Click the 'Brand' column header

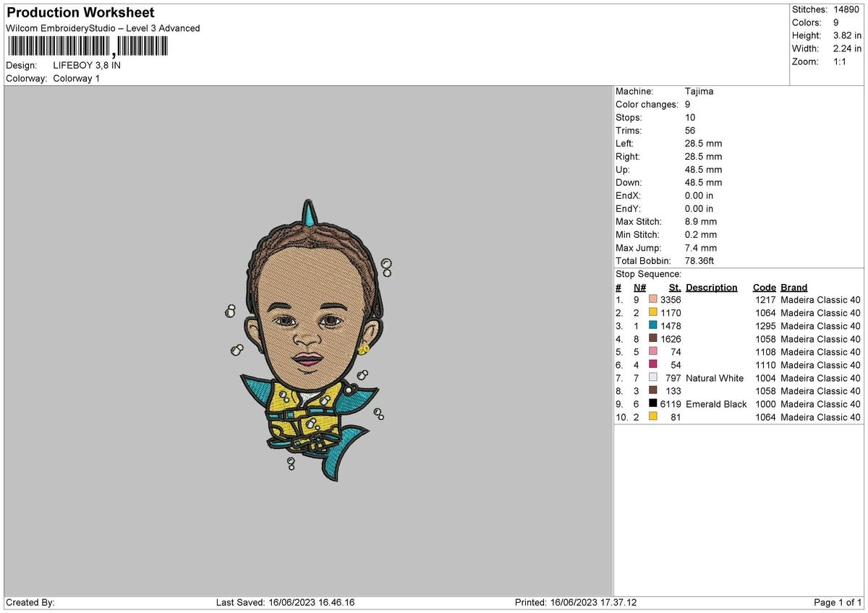tap(794, 288)
